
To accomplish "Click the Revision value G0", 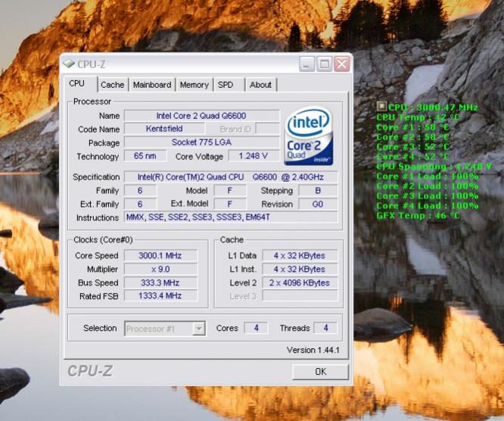I will (x=318, y=204).
